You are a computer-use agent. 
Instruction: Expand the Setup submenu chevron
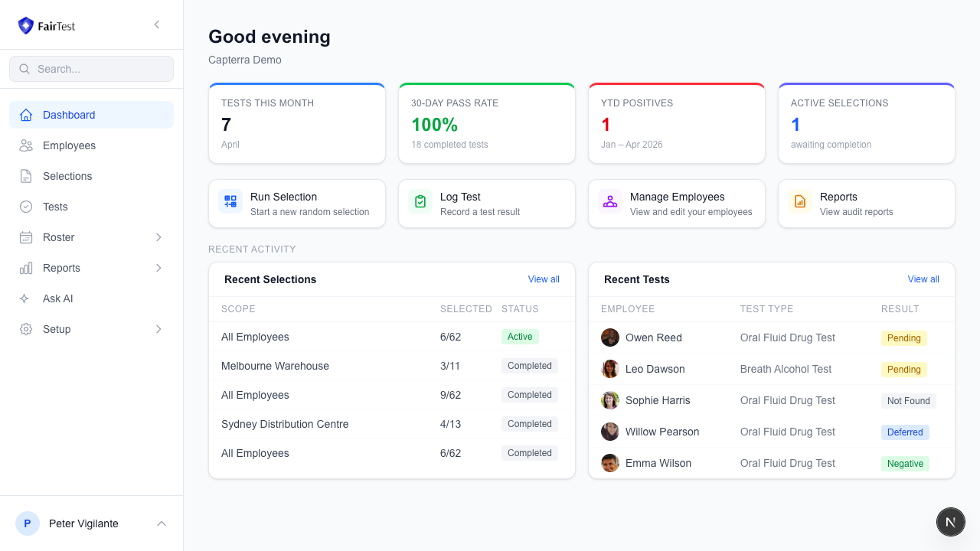(158, 329)
